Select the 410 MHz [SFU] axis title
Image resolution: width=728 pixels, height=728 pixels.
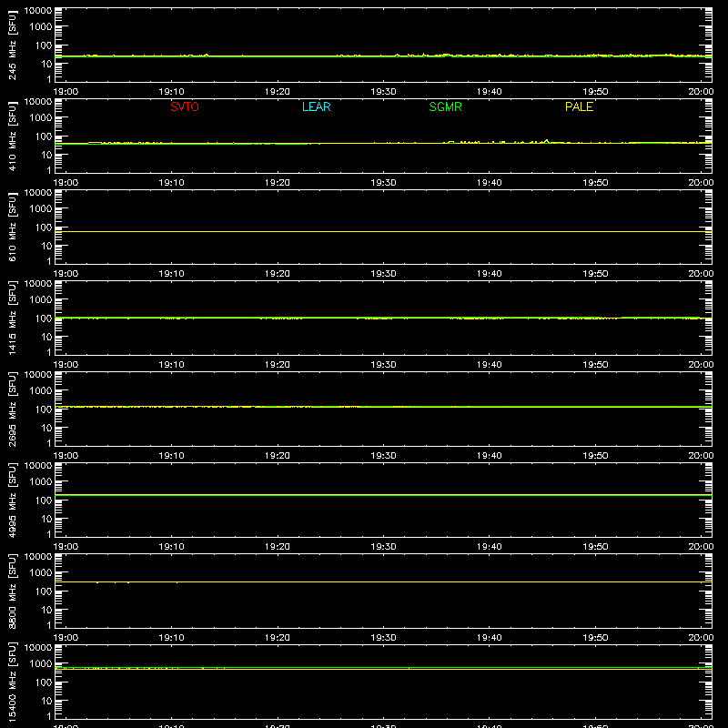(12, 136)
